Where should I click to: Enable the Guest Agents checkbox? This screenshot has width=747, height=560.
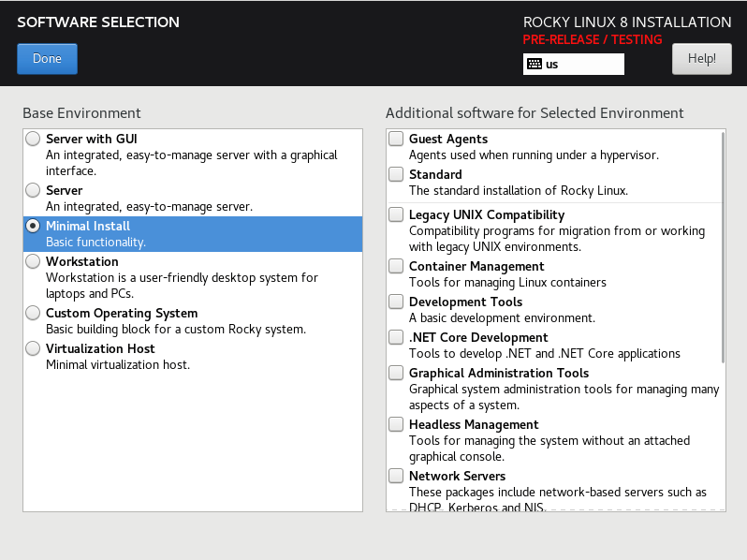click(x=396, y=139)
